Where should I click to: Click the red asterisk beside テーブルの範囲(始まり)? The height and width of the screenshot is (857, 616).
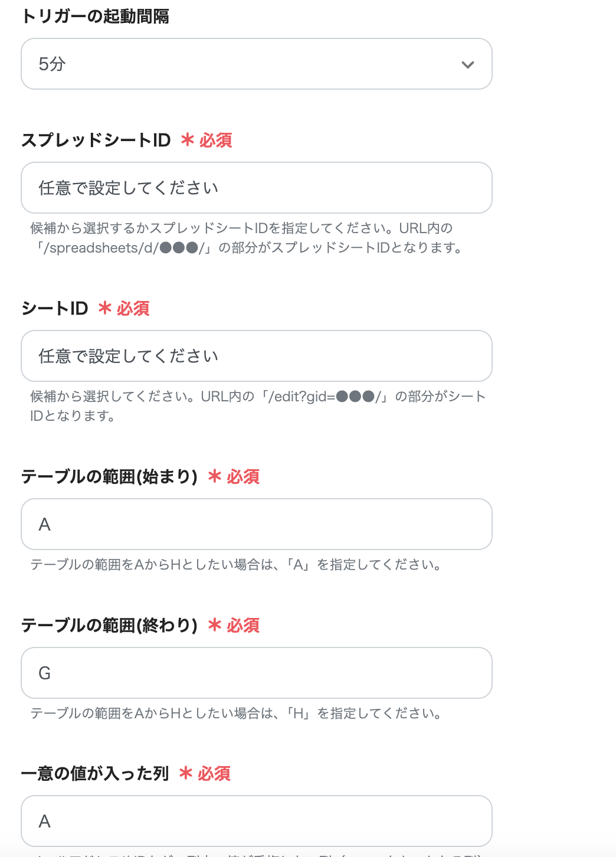215,477
